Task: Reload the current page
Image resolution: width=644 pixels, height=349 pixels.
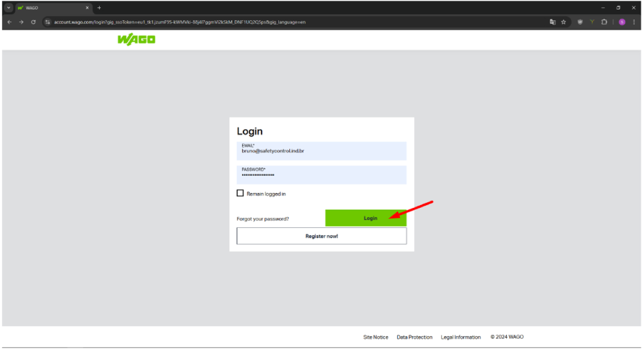Action: (33, 22)
